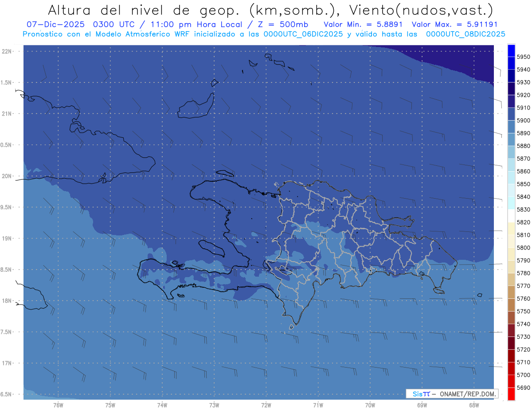Click the legend value '5840'
Image resolution: width=532 pixels, height=411 pixels.
[x=524, y=196]
